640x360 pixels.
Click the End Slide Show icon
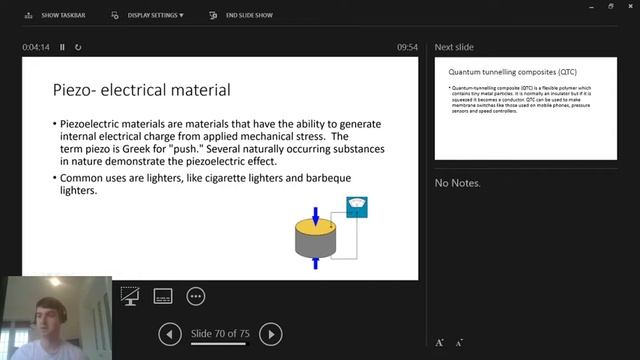pyautogui.click(x=213, y=16)
